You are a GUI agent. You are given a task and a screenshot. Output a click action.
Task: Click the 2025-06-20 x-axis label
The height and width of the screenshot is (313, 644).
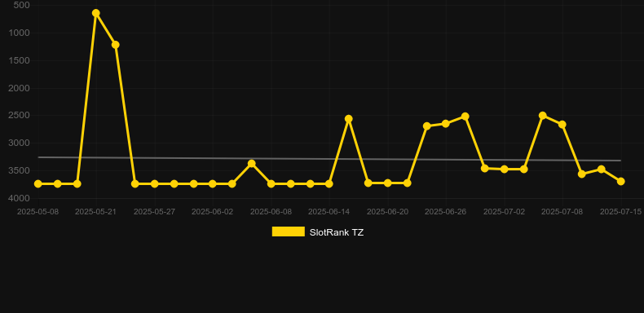388,212
